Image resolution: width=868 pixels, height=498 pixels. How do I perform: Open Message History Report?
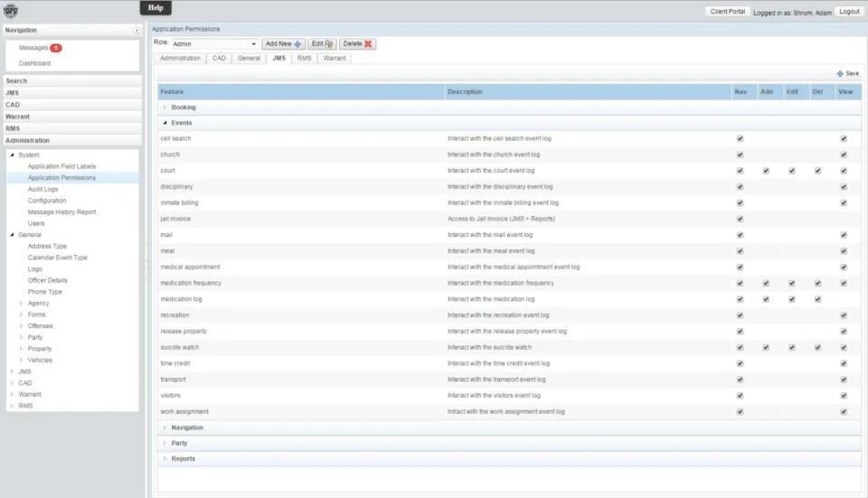62,211
